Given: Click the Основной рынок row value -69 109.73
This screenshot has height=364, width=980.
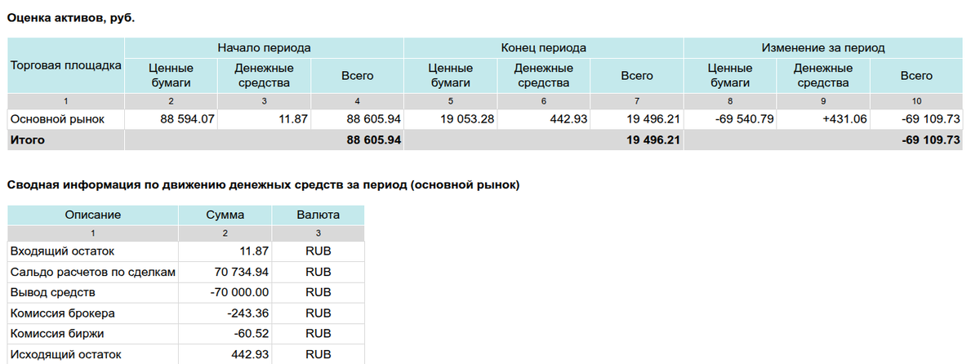Looking at the screenshot, I should point(931,119).
